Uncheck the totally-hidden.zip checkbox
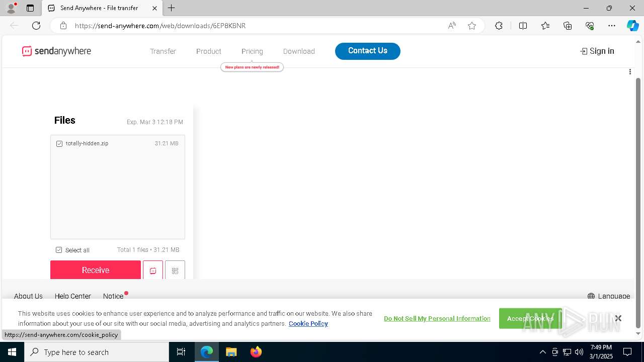The height and width of the screenshot is (362, 644). 59,144
